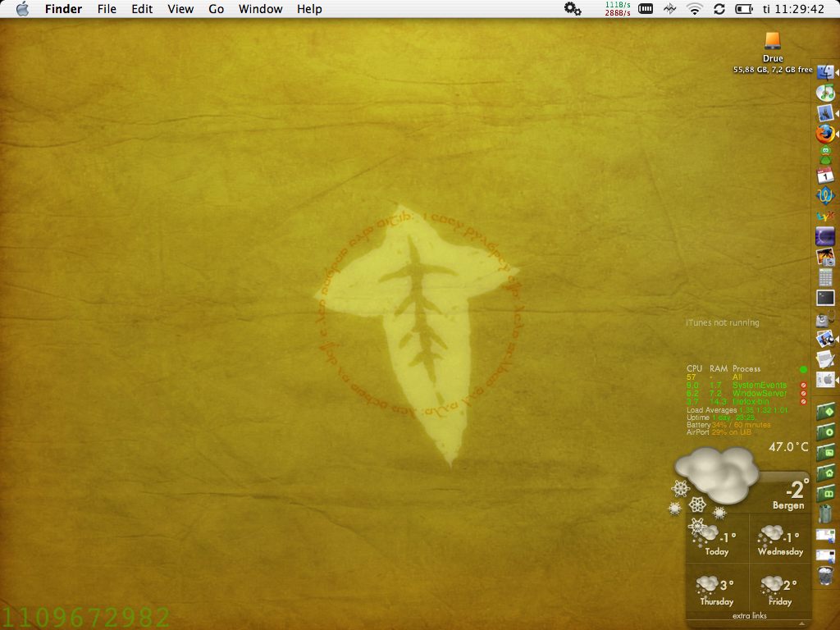Click the Load Averages line
The height and width of the screenshot is (630, 840).
coord(737,410)
